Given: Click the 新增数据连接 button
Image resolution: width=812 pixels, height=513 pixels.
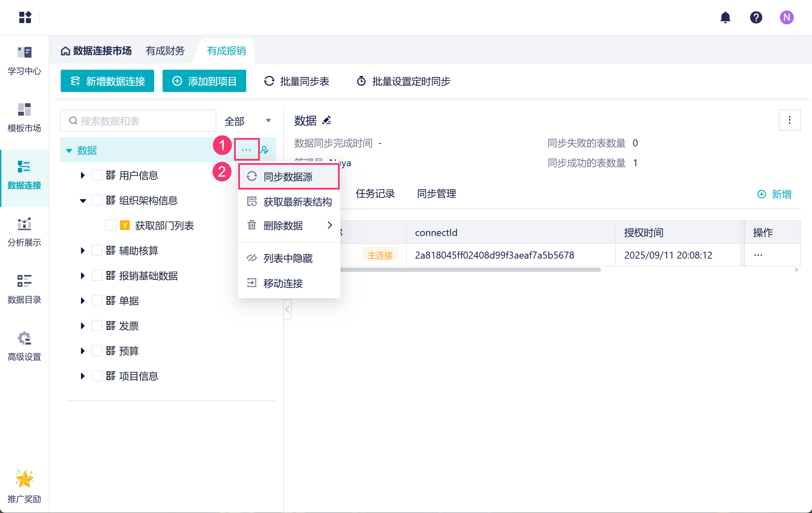Looking at the screenshot, I should tap(107, 81).
